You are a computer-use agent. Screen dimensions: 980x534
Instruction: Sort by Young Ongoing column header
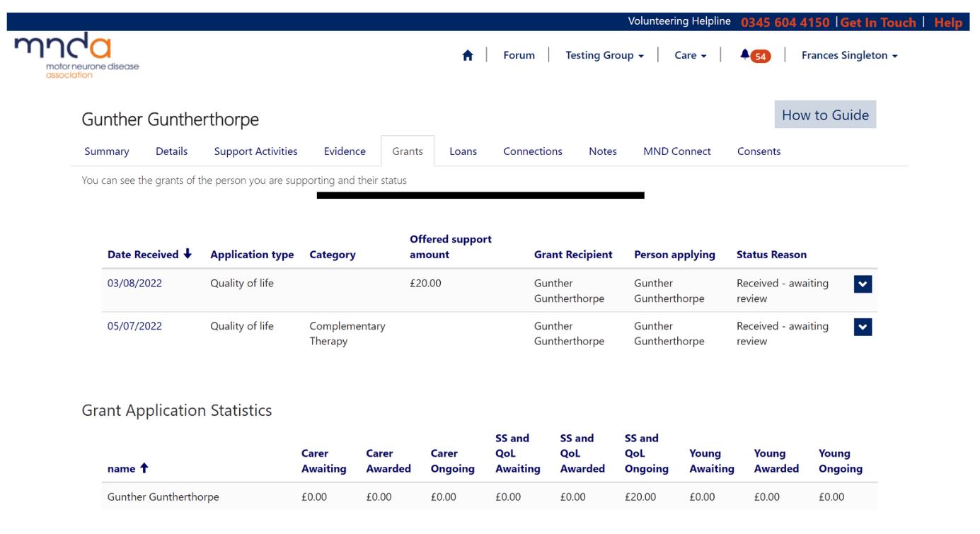click(841, 461)
